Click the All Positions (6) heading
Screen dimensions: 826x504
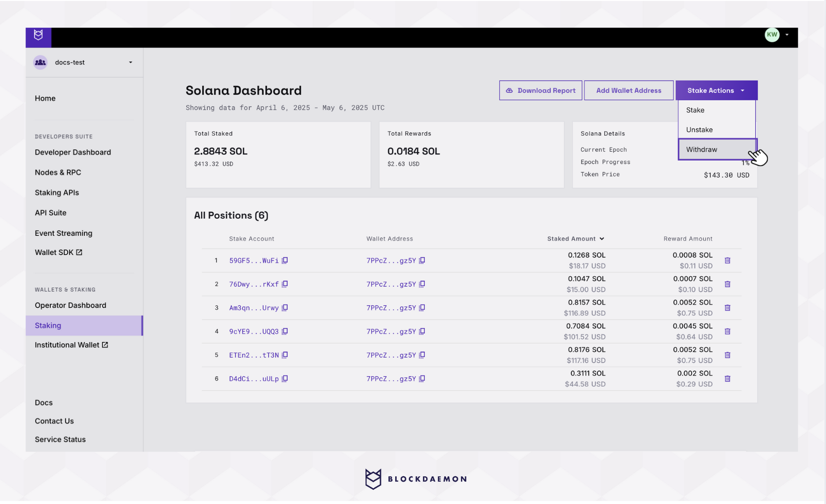231,216
